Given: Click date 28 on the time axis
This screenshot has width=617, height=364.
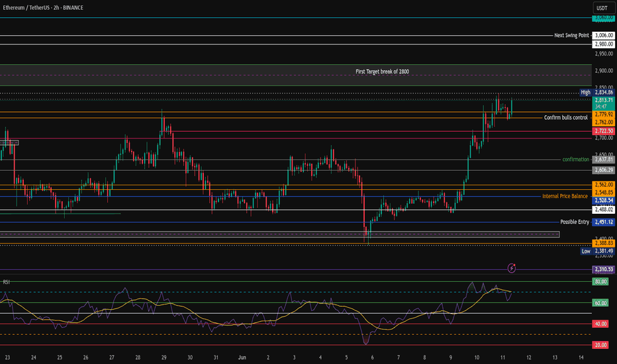Looking at the screenshot, I should pos(138,357).
